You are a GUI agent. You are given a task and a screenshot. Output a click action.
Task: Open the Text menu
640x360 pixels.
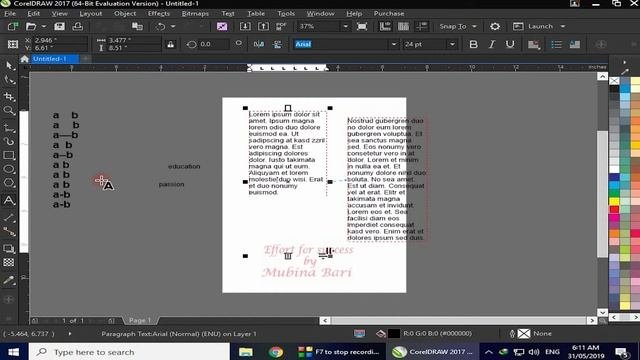[x=228, y=13]
